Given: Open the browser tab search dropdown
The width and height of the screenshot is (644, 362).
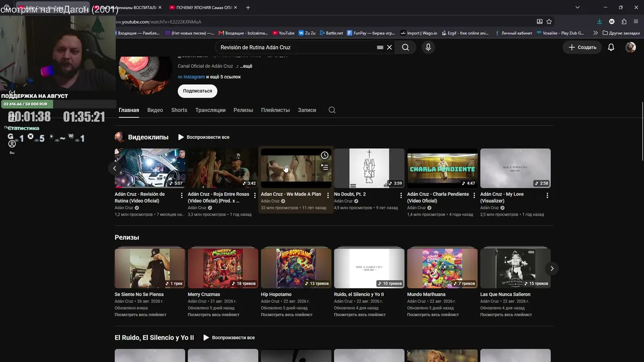Looking at the screenshot, I should [577, 8].
